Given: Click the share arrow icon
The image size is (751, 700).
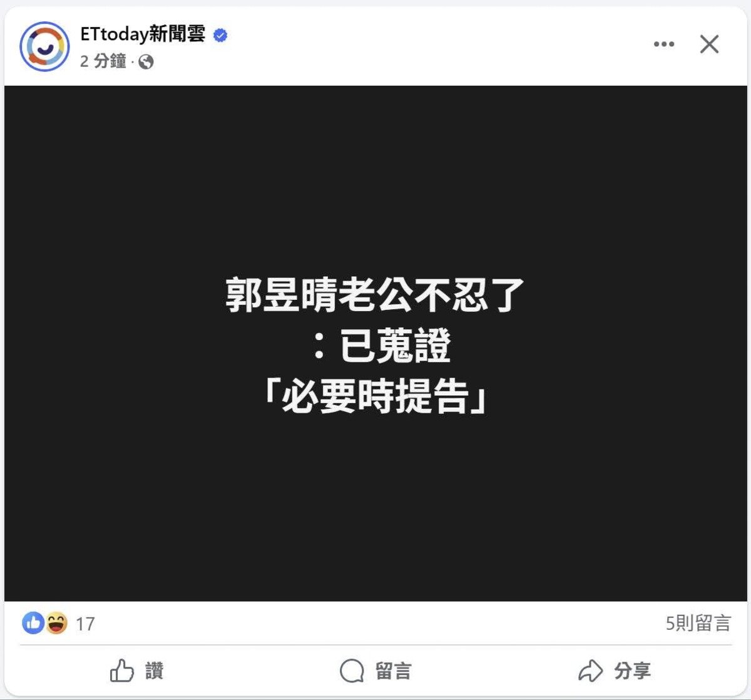Looking at the screenshot, I should (590, 671).
